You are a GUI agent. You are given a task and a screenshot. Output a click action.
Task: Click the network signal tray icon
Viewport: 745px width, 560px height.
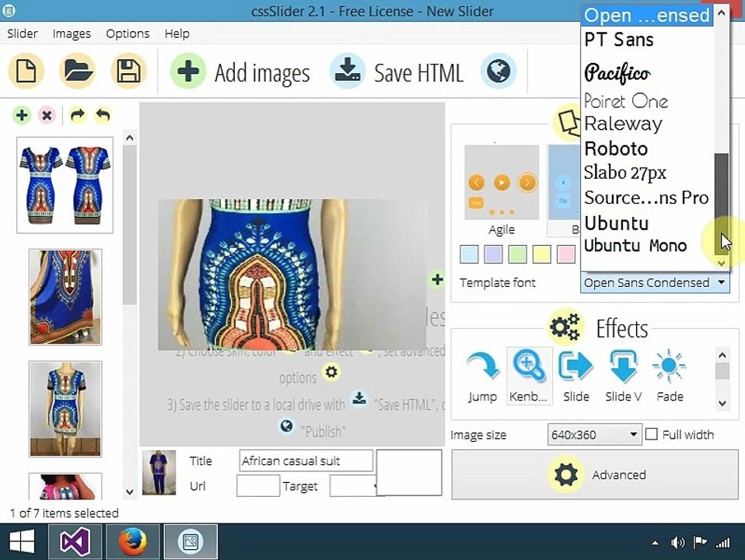click(722, 542)
